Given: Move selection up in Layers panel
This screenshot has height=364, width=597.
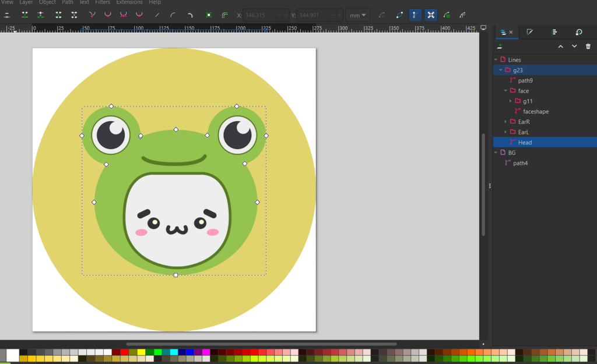Looking at the screenshot, I should click(x=560, y=47).
